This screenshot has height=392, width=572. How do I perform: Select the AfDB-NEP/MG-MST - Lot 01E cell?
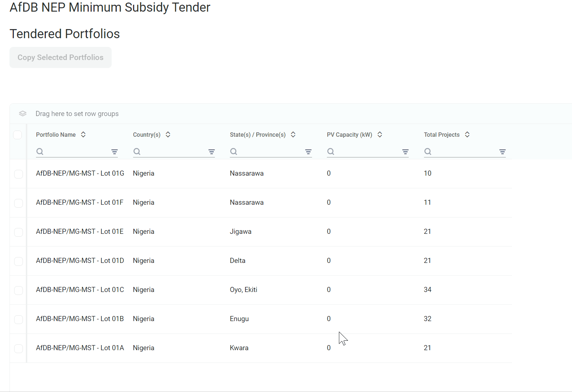(80, 232)
